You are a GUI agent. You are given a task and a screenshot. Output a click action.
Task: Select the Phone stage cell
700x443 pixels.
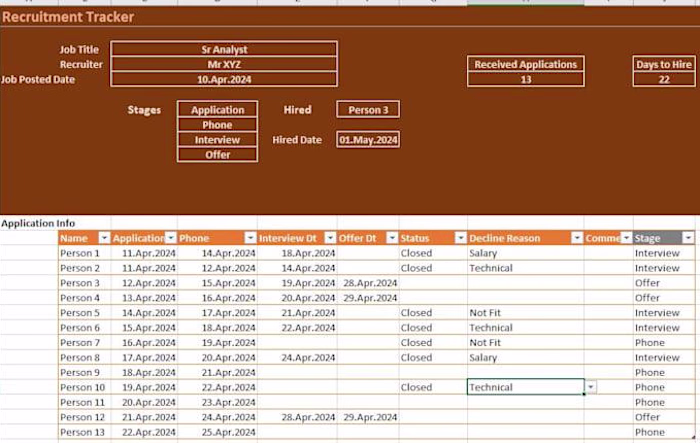[x=217, y=125]
